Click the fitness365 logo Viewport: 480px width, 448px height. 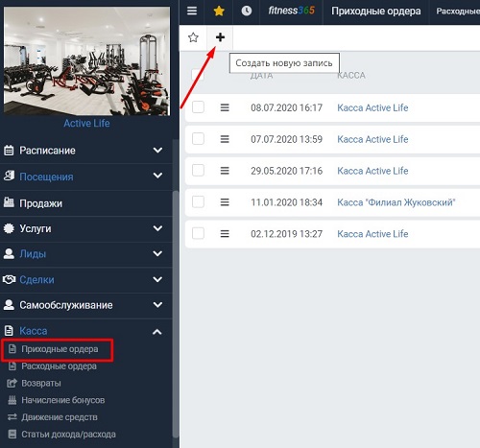(x=291, y=11)
